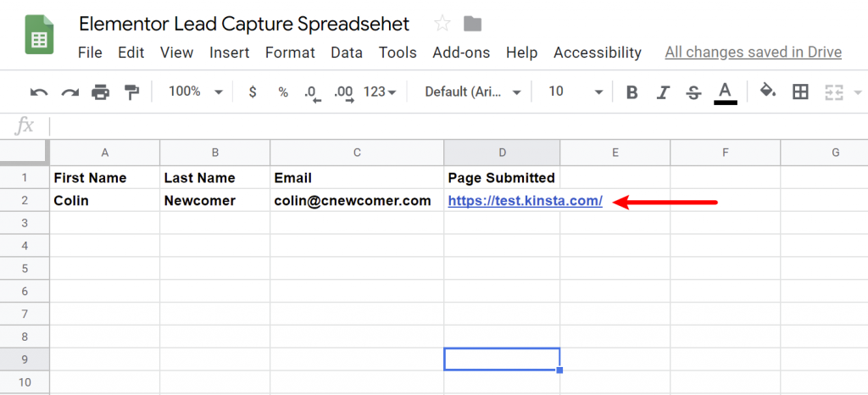Open the borders tool
868x395 pixels.
[x=800, y=92]
